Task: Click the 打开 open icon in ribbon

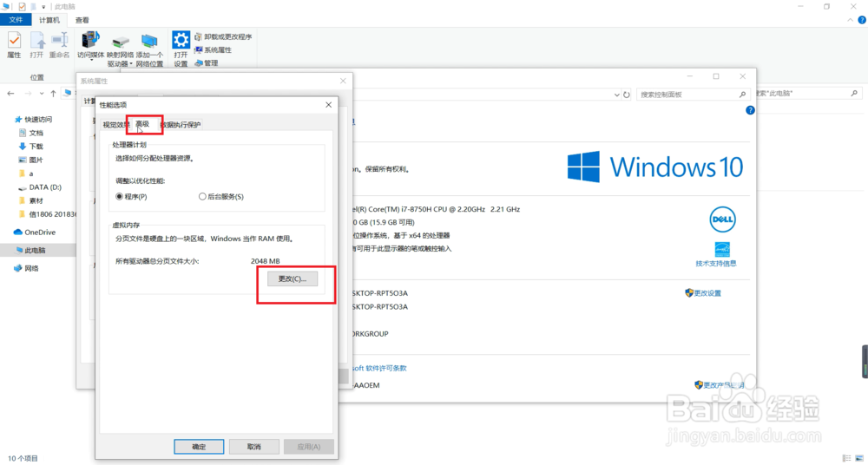Action: point(36,45)
